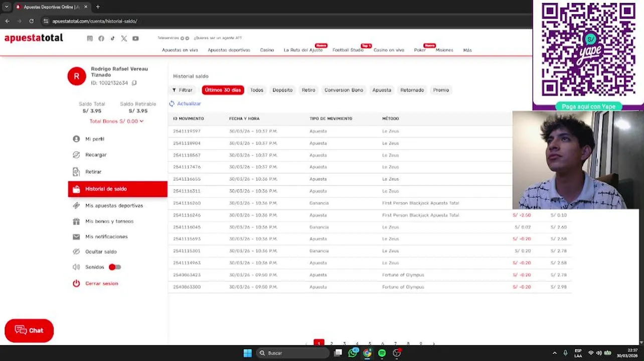Image resolution: width=644 pixels, height=361 pixels.
Task: Select the Premio filter tab
Action: click(441, 90)
